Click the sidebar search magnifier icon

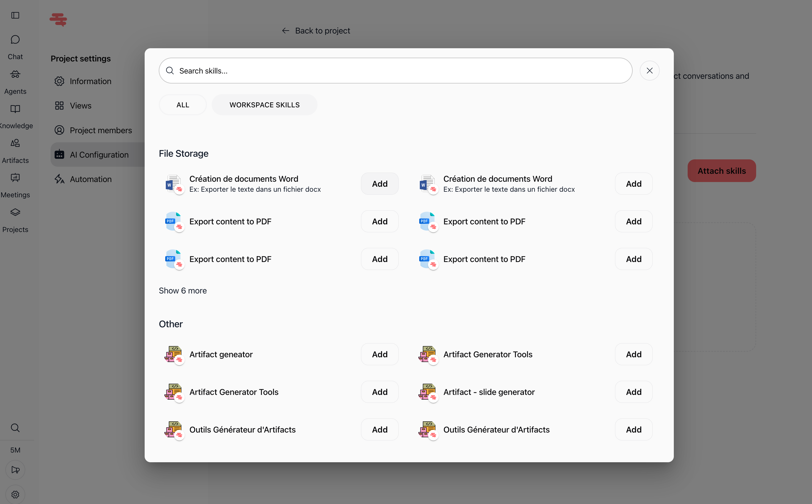tap(15, 428)
